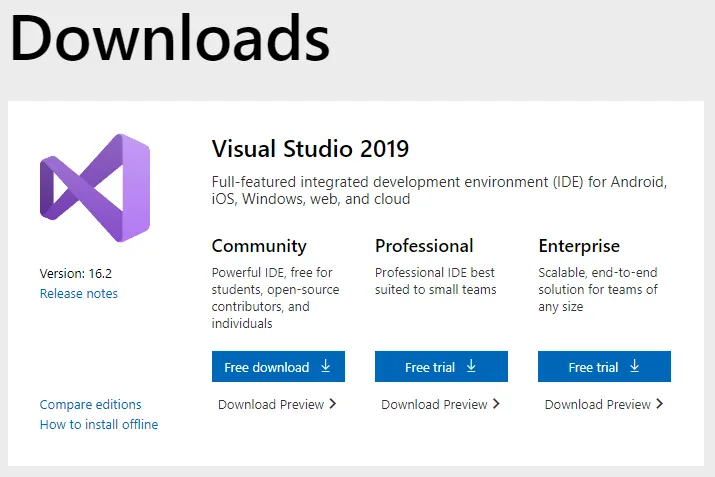Click the Community Free download button
This screenshot has height=477, width=715.
tap(278, 366)
